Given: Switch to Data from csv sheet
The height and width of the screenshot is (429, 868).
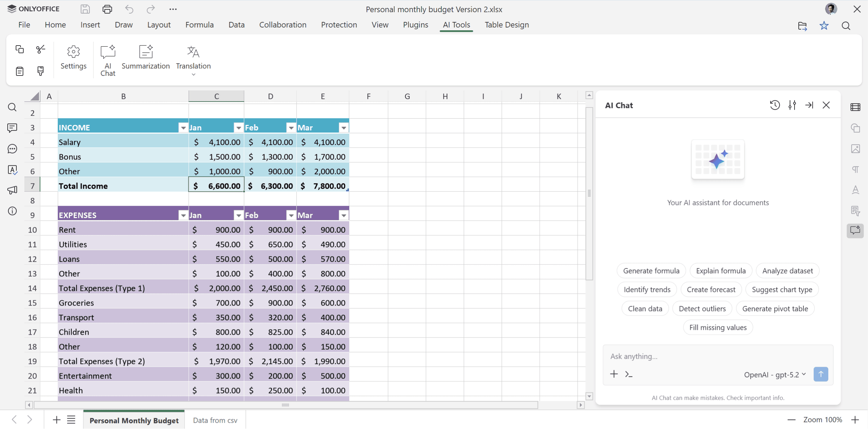Looking at the screenshot, I should [215, 420].
